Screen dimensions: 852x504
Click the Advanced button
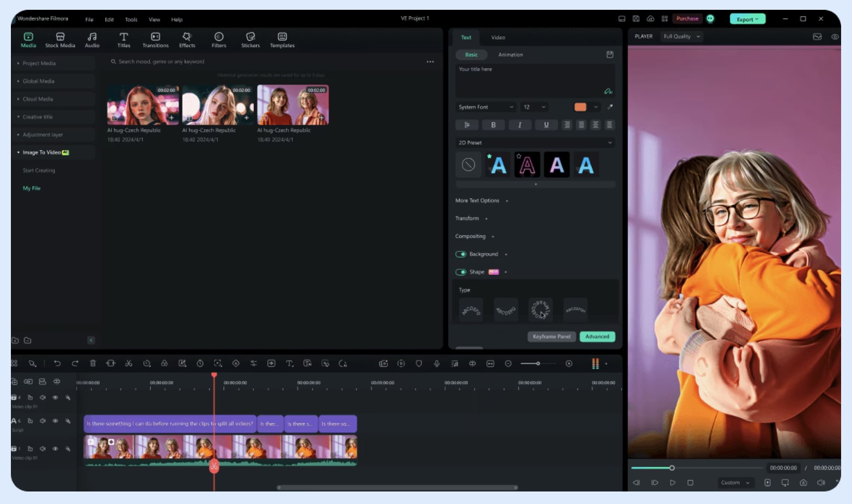pyautogui.click(x=597, y=337)
